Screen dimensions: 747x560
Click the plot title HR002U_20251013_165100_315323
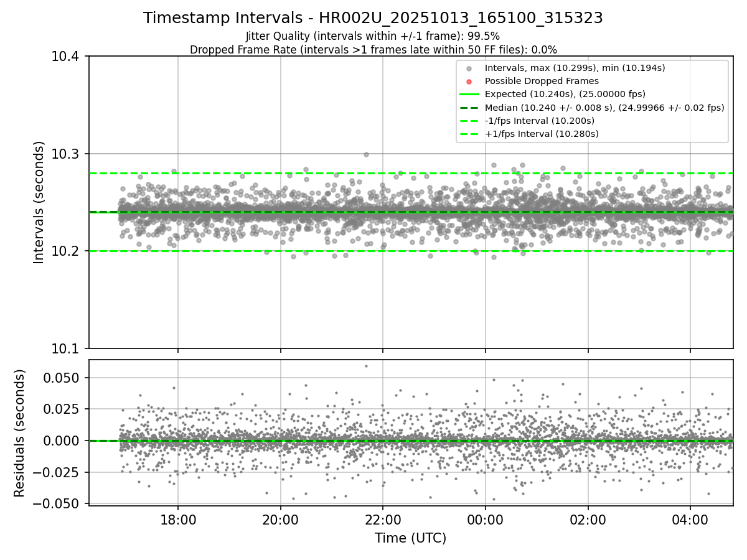(x=373, y=18)
